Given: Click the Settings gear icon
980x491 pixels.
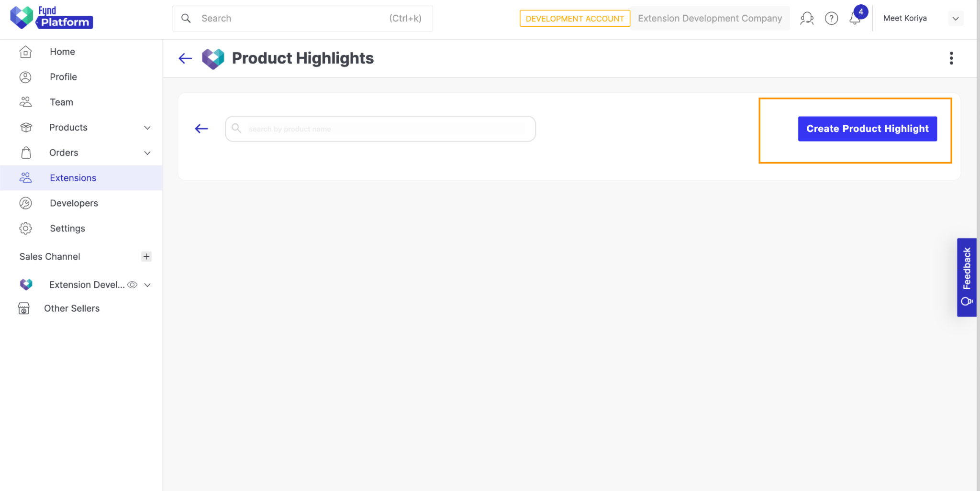Looking at the screenshot, I should pos(25,229).
